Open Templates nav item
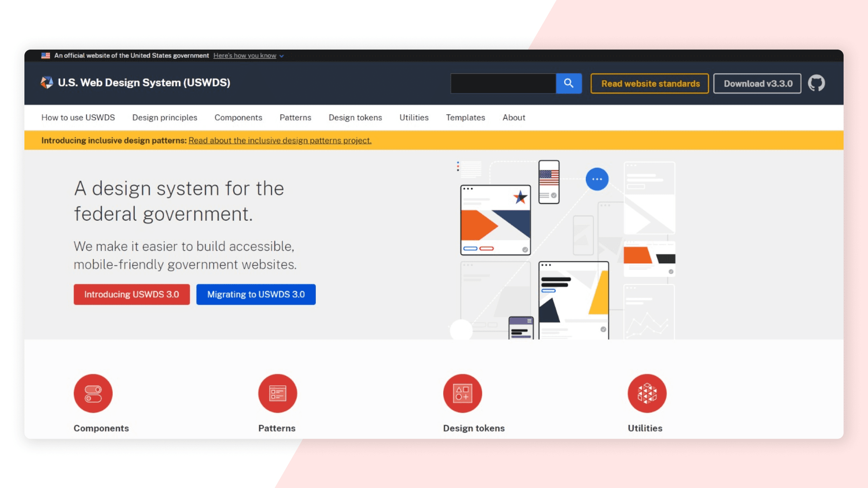Viewport: 868px width, 488px height. pyautogui.click(x=465, y=117)
